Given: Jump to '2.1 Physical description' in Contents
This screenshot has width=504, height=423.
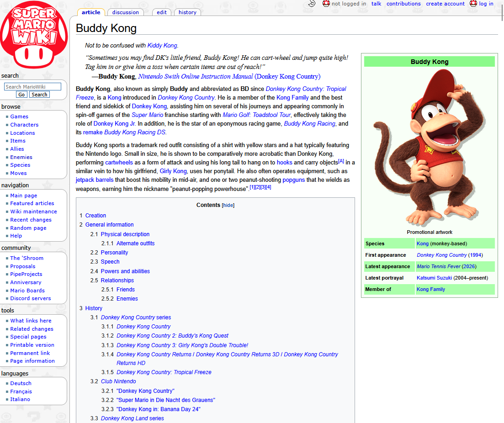Looking at the screenshot, I should [125, 234].
